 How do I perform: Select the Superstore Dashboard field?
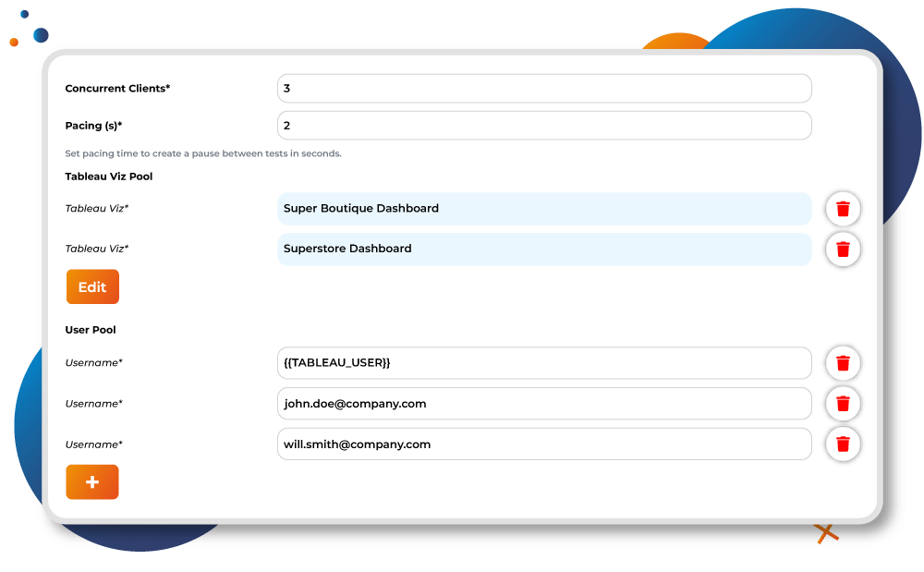[544, 249]
